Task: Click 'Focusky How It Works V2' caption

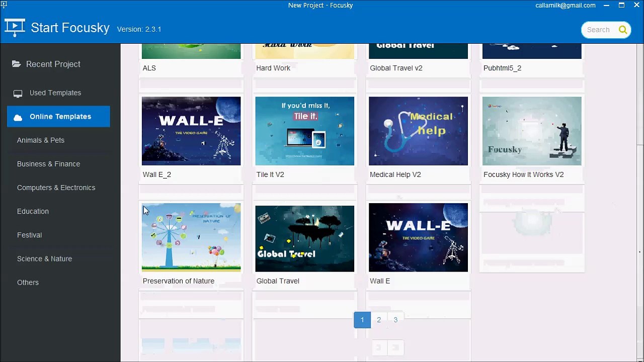Action: pos(524,174)
